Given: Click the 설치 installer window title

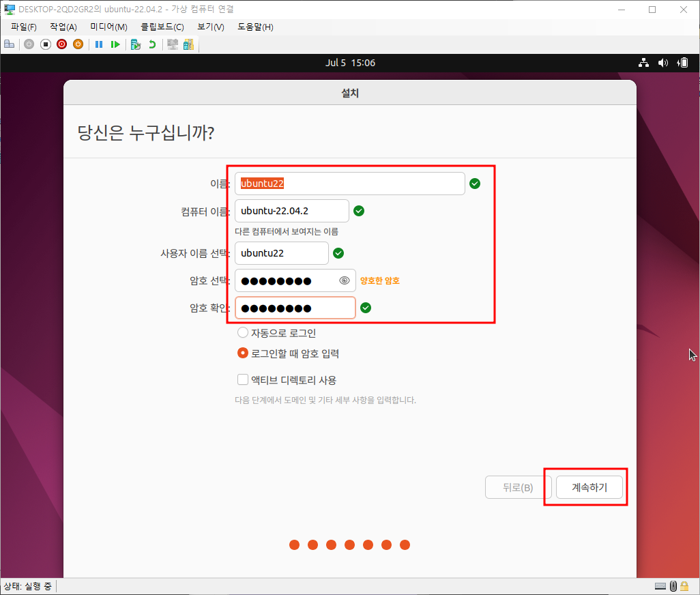Looking at the screenshot, I should pos(350,93).
